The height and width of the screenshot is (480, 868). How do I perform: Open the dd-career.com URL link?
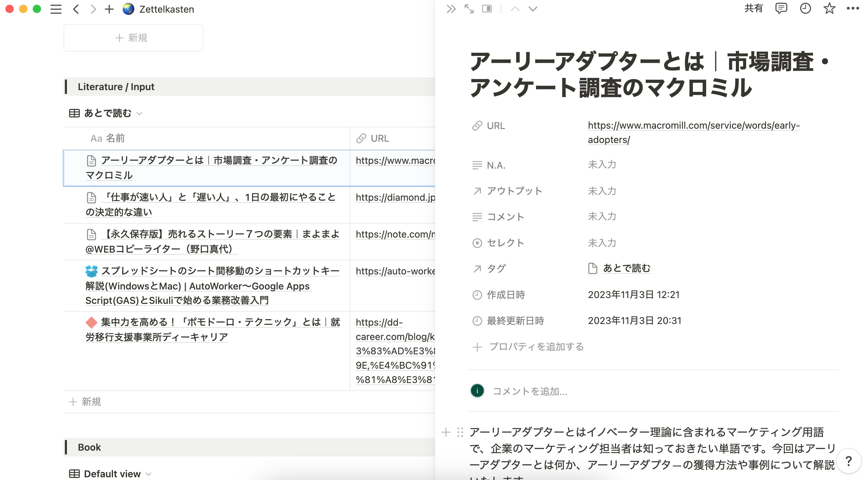coord(395,351)
